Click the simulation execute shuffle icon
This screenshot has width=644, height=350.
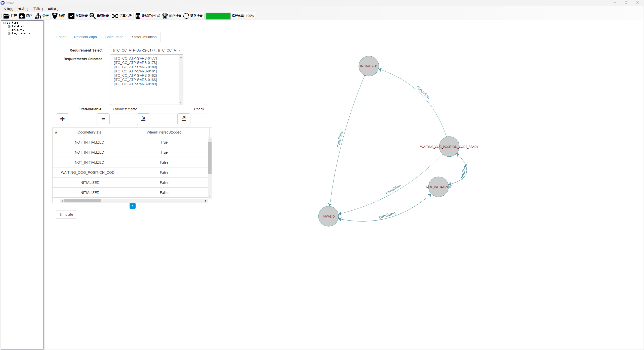[115, 16]
